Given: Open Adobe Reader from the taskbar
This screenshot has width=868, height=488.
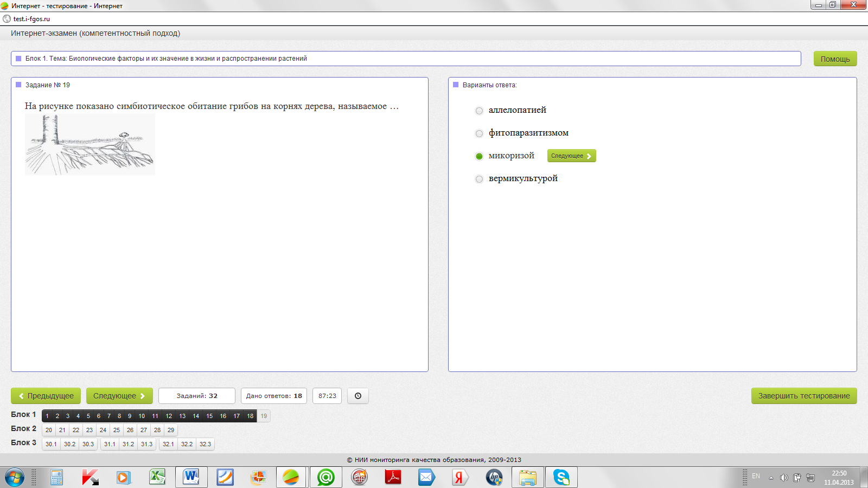Looking at the screenshot, I should [x=393, y=477].
